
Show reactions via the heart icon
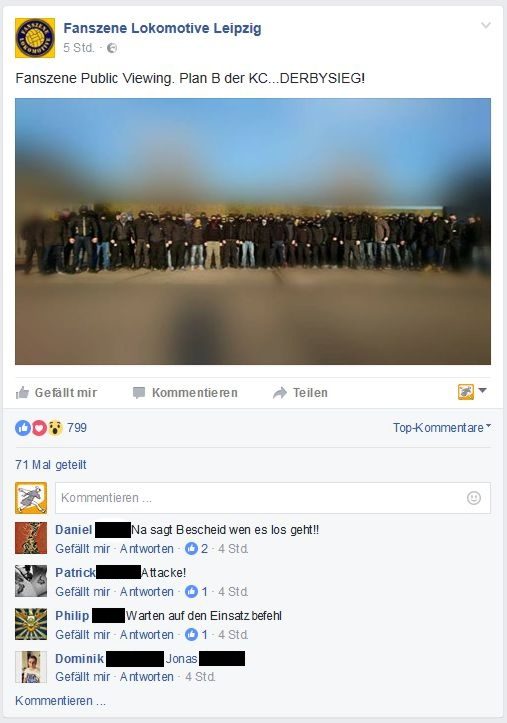point(39,428)
